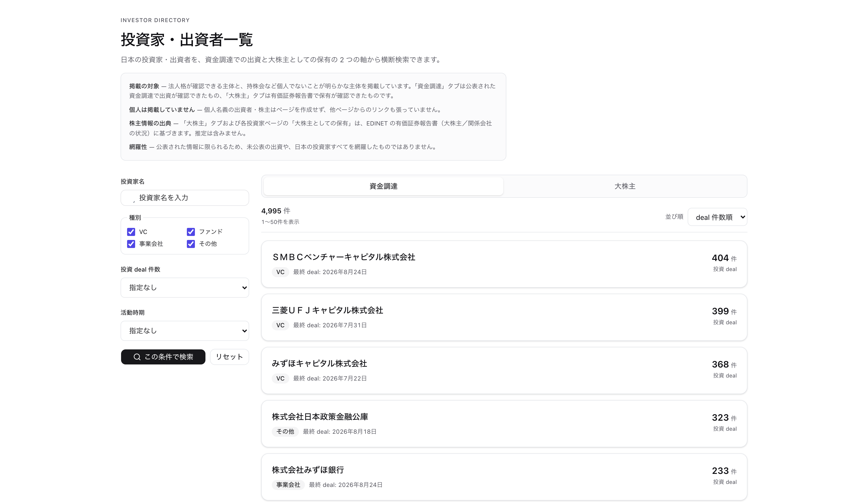Click the 399 件 deal count
The width and height of the screenshot is (868, 502).
(724, 311)
